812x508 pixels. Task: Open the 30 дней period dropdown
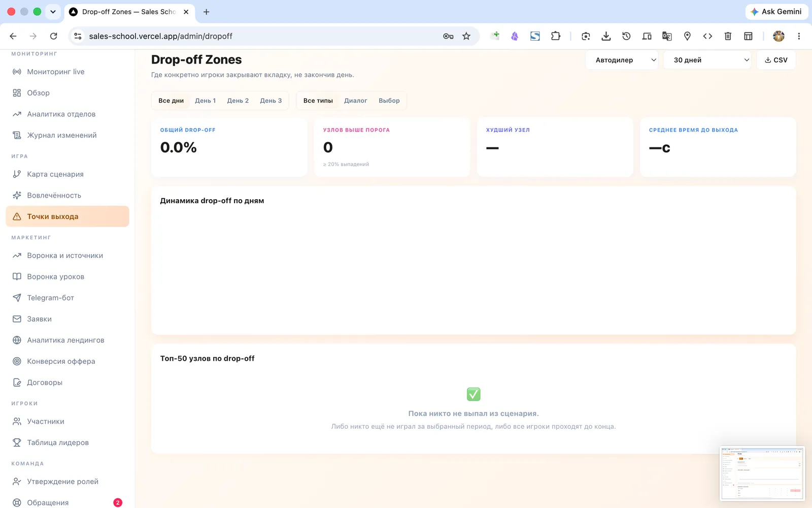coord(707,60)
